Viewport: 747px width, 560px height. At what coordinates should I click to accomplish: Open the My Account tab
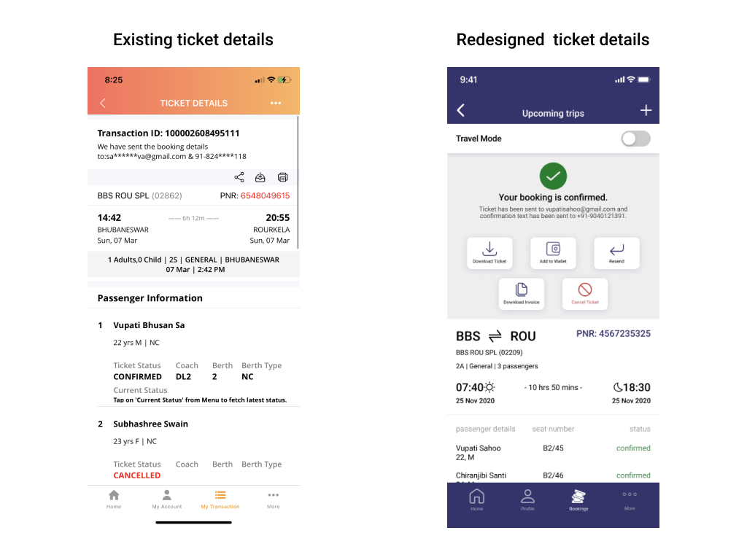pos(167,499)
